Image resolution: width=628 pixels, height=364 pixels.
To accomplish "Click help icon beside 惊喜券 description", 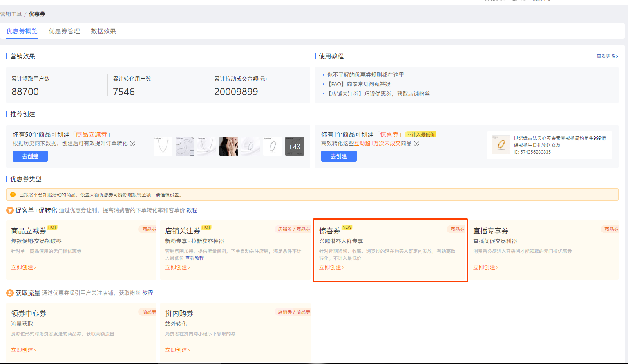I will (416, 143).
